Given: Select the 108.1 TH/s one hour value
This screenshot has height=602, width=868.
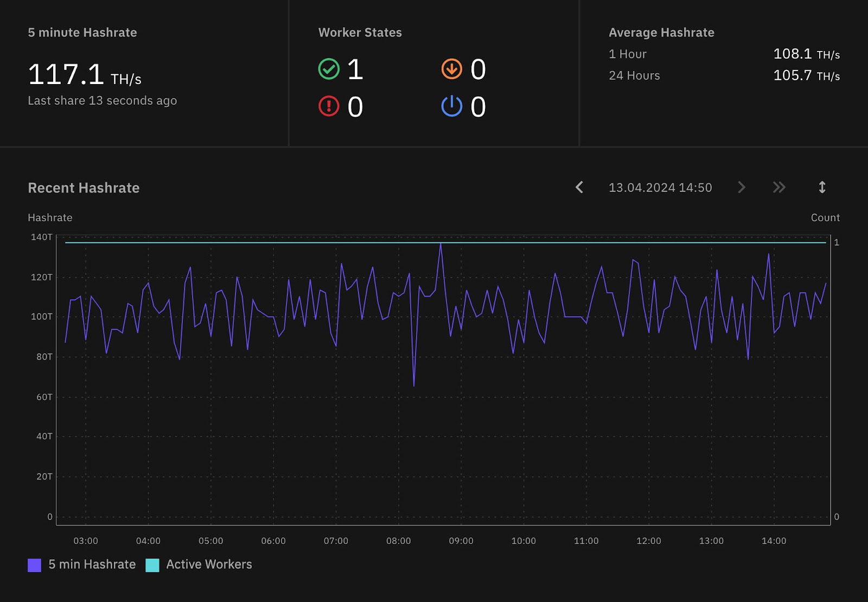Looking at the screenshot, I should pyautogui.click(x=806, y=54).
